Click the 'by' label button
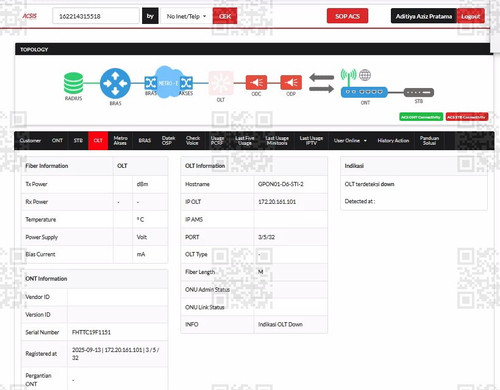This screenshot has width=500, height=390. pyautogui.click(x=150, y=16)
